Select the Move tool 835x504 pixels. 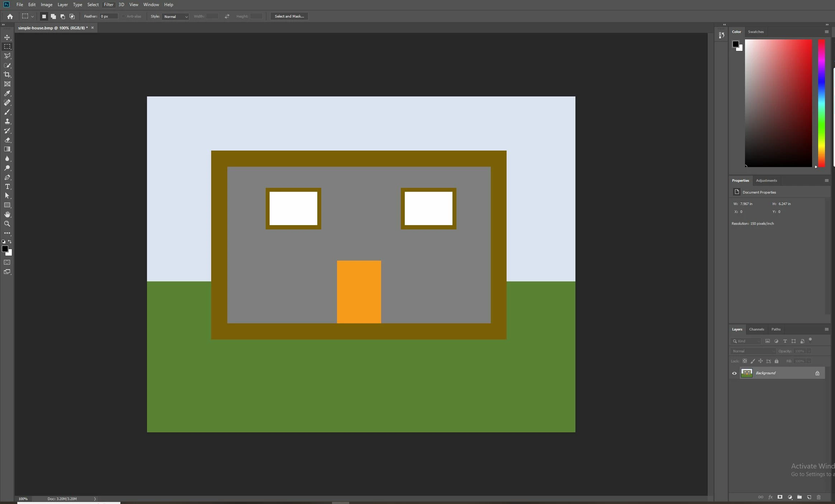(x=7, y=37)
